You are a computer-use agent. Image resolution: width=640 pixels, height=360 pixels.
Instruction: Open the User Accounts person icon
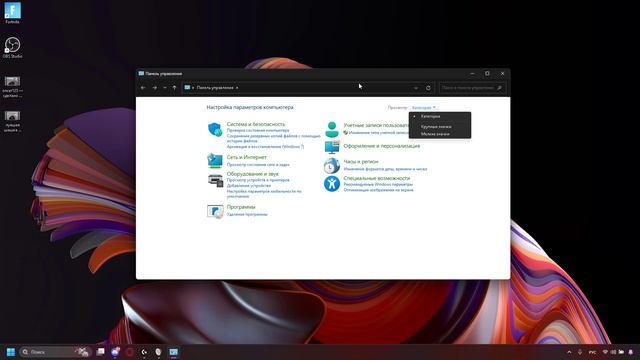(332, 129)
